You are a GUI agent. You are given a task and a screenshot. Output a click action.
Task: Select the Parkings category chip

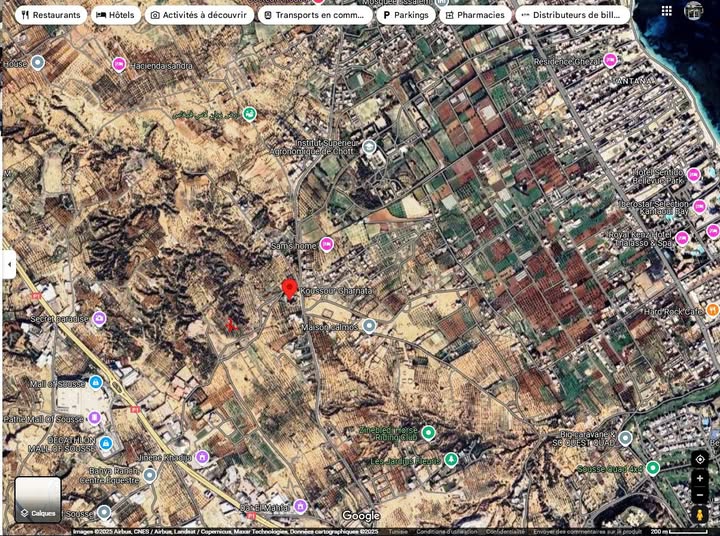405,15
